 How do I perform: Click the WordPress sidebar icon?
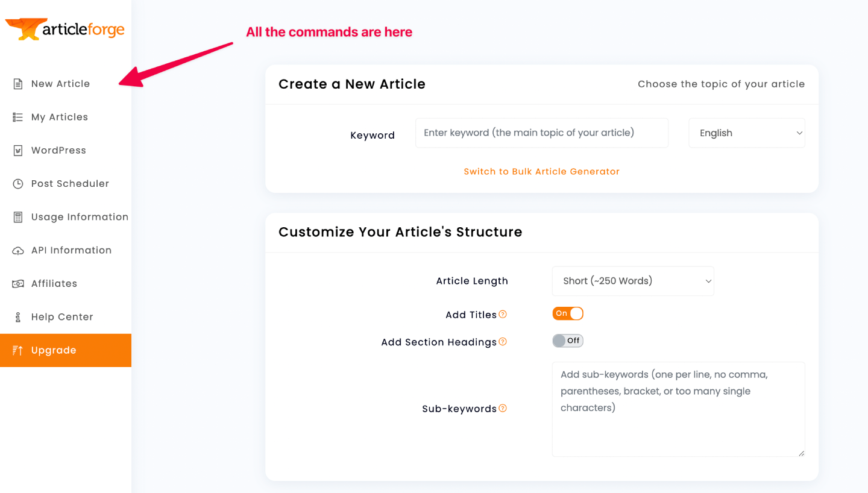(18, 151)
